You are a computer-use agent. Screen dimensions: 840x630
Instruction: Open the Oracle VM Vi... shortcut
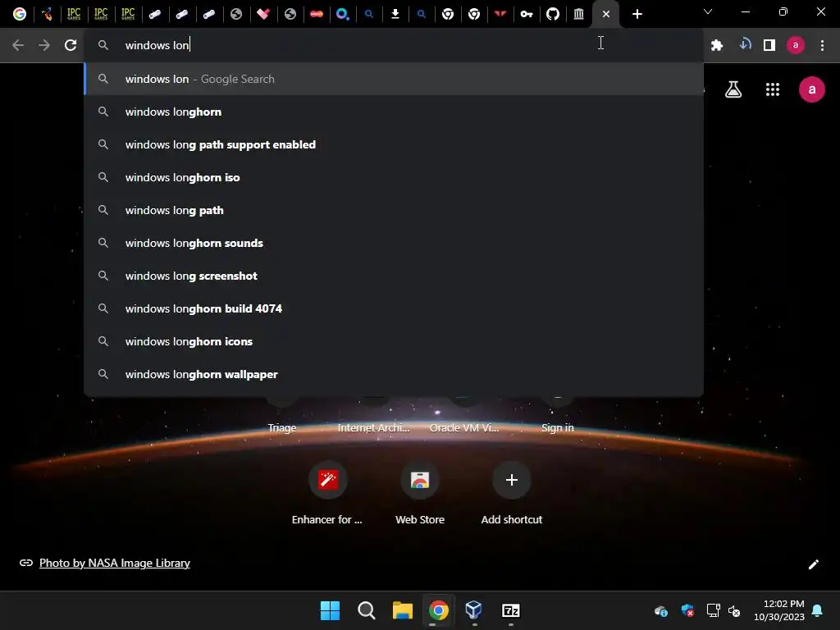(x=464, y=427)
